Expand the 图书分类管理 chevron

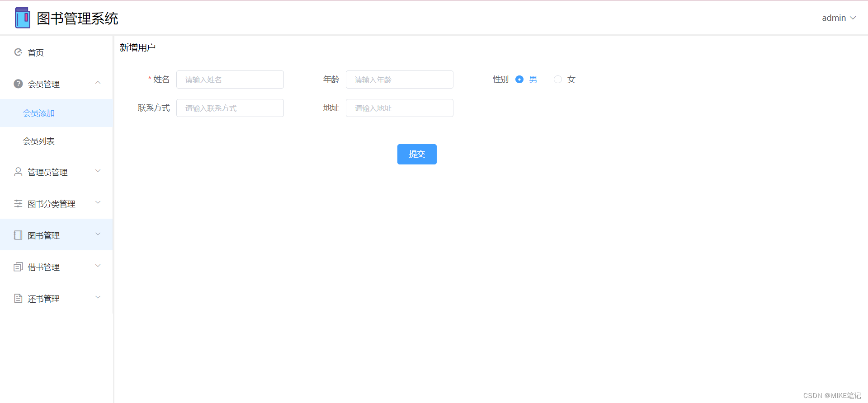[98, 202]
